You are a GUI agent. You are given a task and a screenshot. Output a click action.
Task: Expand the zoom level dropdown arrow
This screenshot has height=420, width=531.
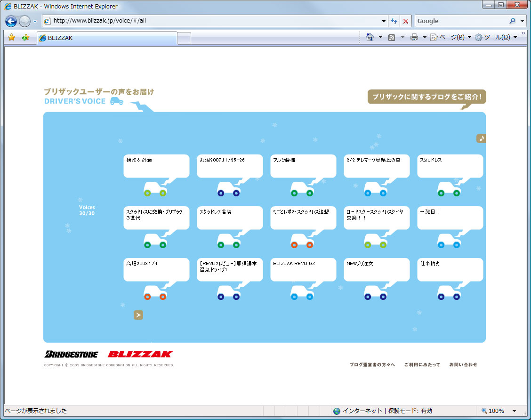click(514, 411)
